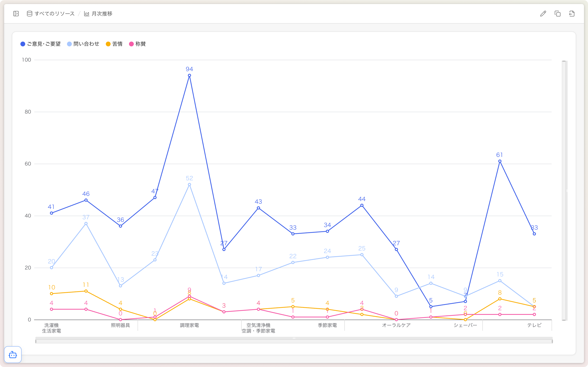The height and width of the screenshot is (367, 588).
Task: Click the 52 light-blue data point
Action: [x=189, y=184]
